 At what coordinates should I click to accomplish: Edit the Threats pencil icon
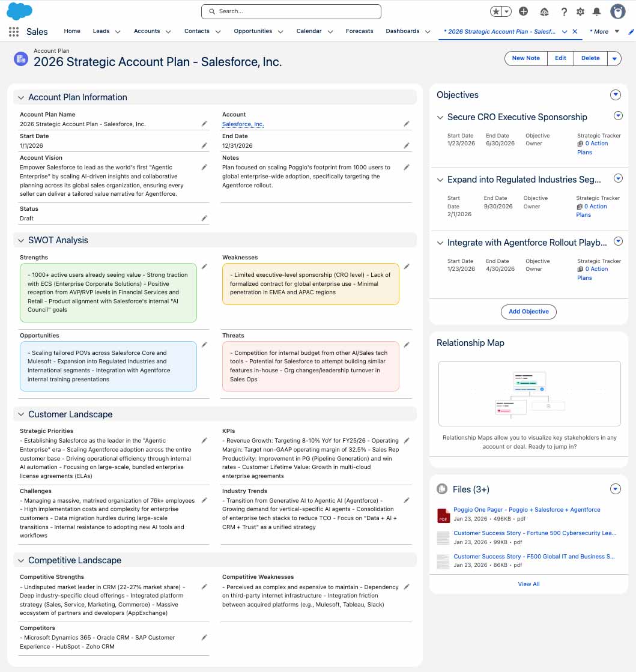(x=407, y=345)
